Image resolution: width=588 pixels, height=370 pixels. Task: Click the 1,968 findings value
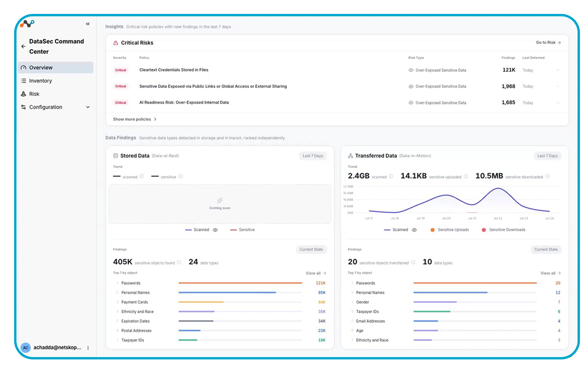[x=508, y=86]
